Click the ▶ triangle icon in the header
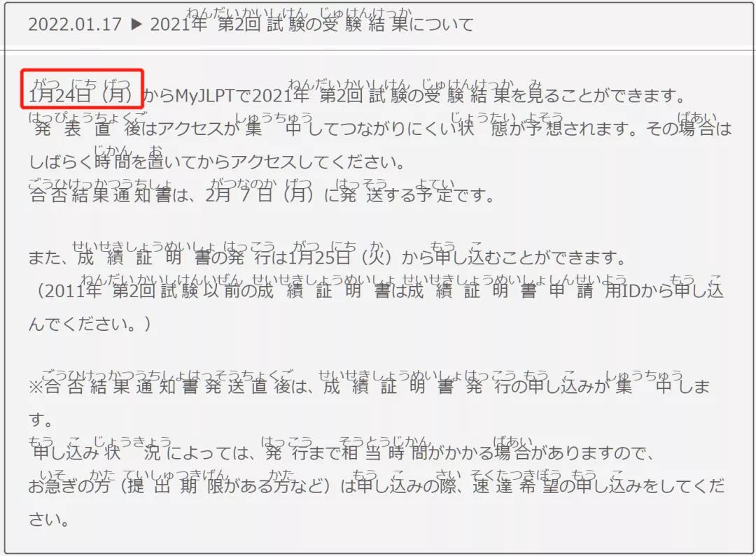Screen dimensions: 756x556 click(136, 24)
